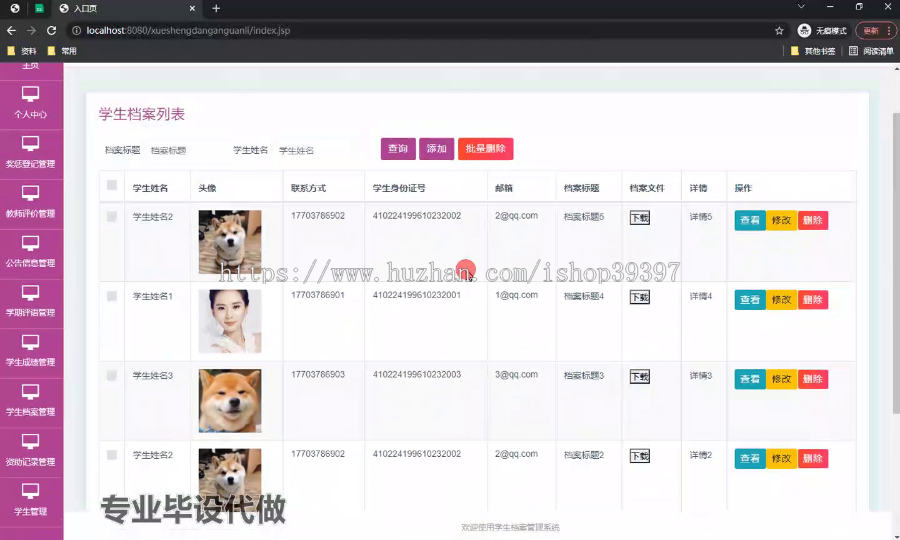Image resolution: width=900 pixels, height=540 pixels.
Task: Focus the 学生姓名 search input
Action: click(x=313, y=150)
